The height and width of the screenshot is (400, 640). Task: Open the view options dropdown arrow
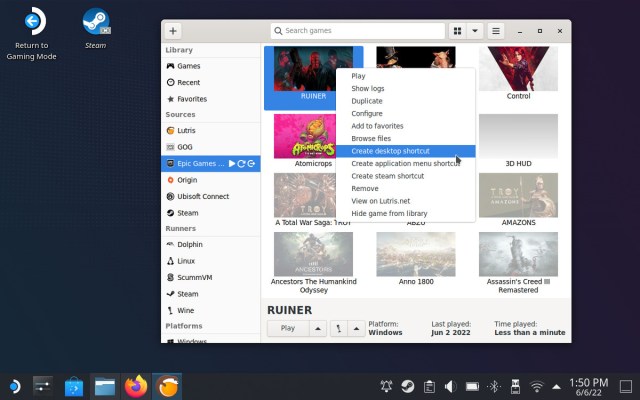(475, 31)
